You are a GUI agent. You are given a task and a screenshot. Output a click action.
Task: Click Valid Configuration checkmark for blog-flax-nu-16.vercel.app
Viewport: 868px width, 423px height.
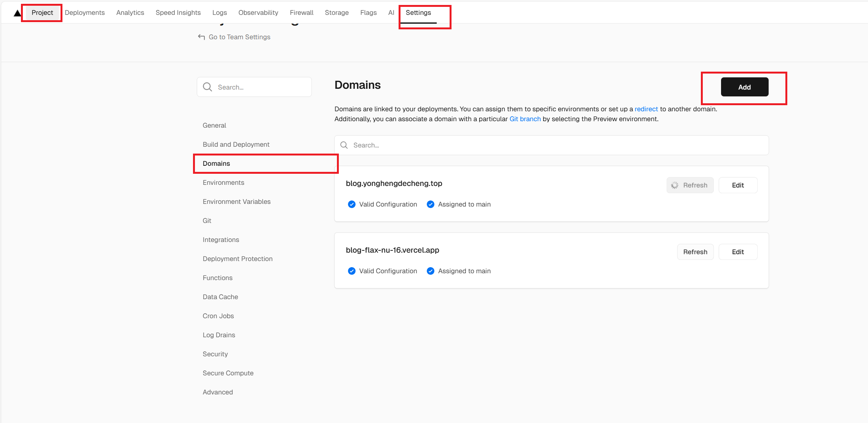tap(352, 271)
